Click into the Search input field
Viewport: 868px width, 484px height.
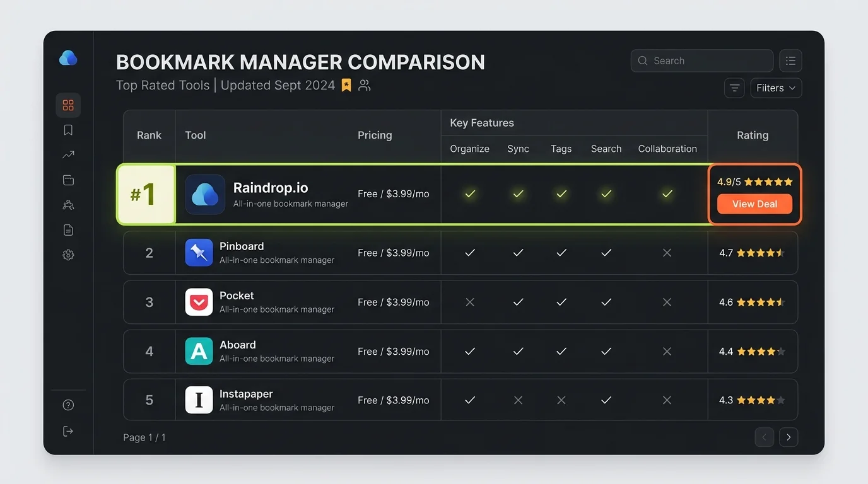(702, 60)
